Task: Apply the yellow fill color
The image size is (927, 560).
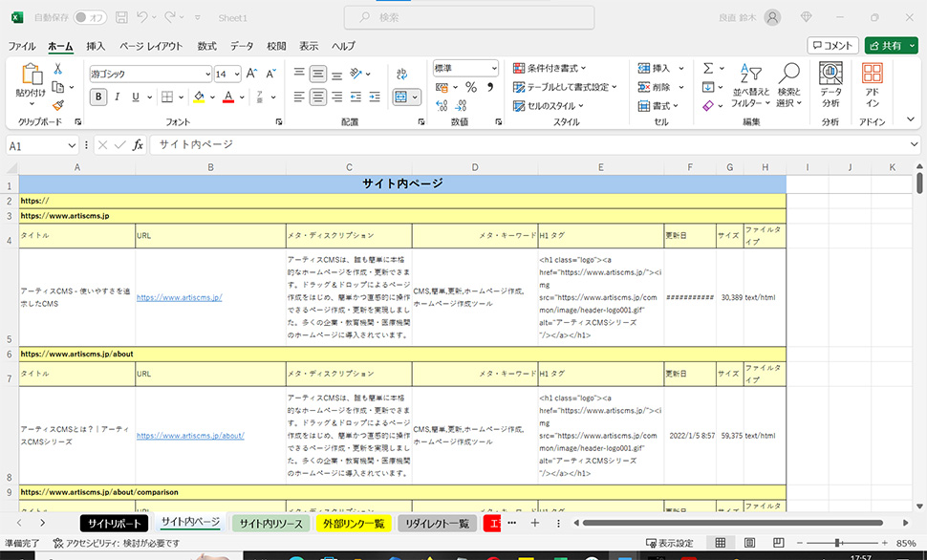Action: pos(199,97)
